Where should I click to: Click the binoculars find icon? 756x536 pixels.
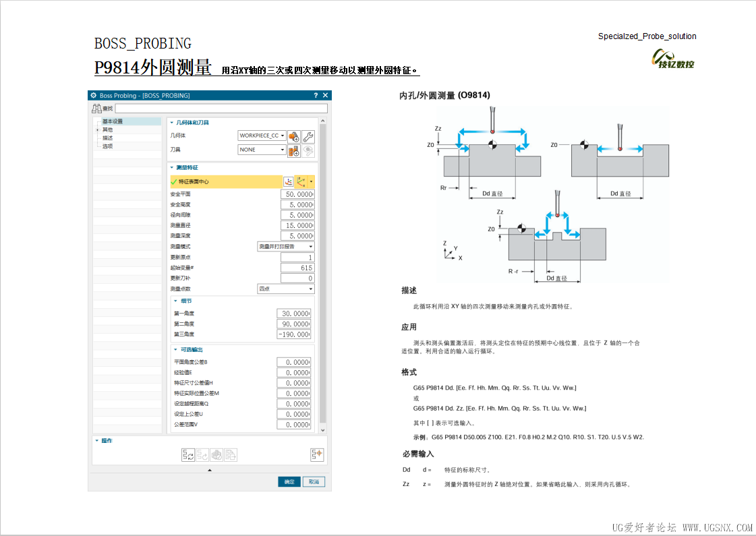[96, 109]
